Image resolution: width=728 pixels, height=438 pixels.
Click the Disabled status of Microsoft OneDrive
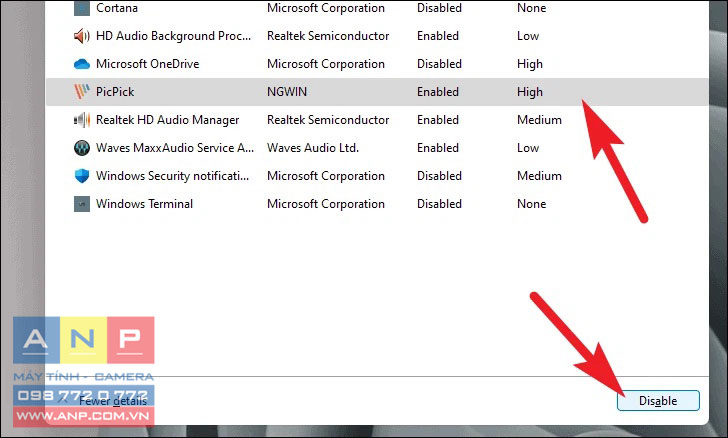[439, 64]
